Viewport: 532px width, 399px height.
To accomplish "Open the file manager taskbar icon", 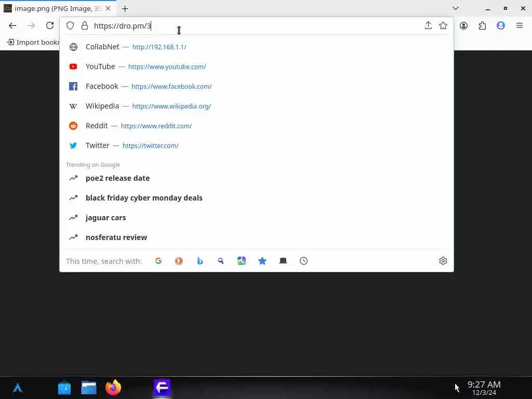I will (89, 388).
